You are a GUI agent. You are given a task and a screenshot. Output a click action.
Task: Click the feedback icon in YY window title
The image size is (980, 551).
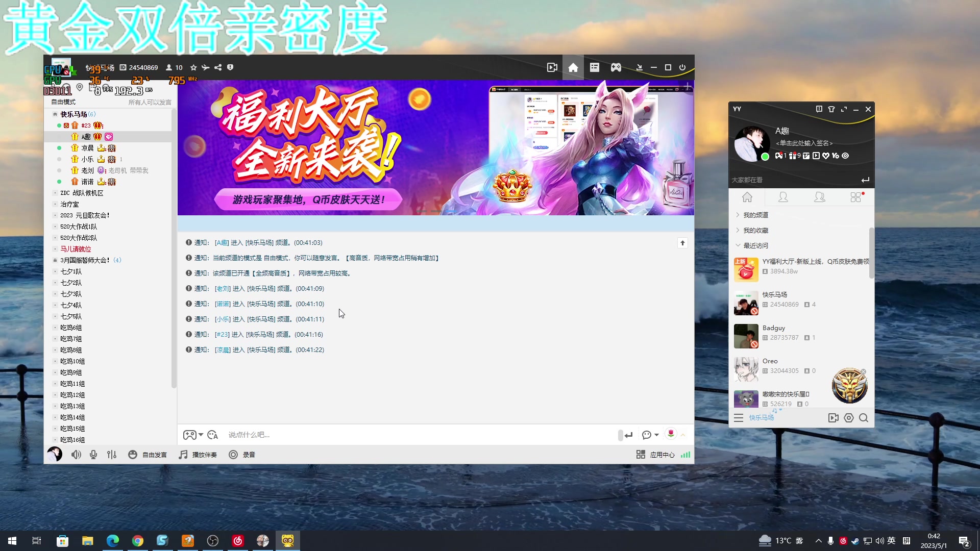click(819, 109)
